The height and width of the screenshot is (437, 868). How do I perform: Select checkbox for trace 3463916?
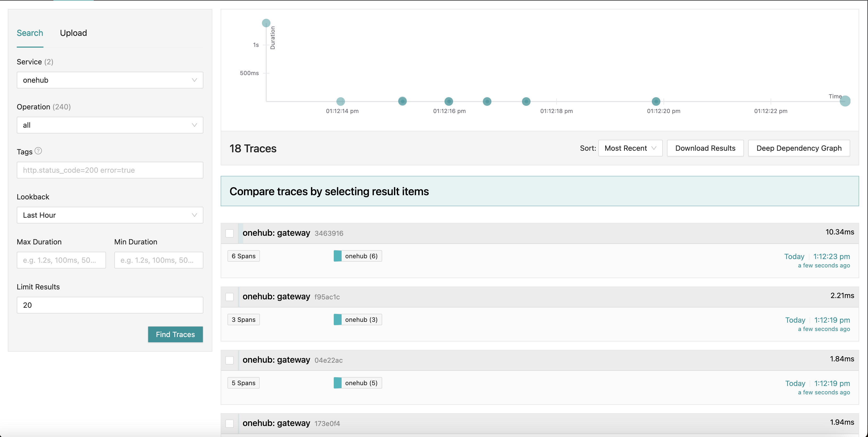click(230, 233)
